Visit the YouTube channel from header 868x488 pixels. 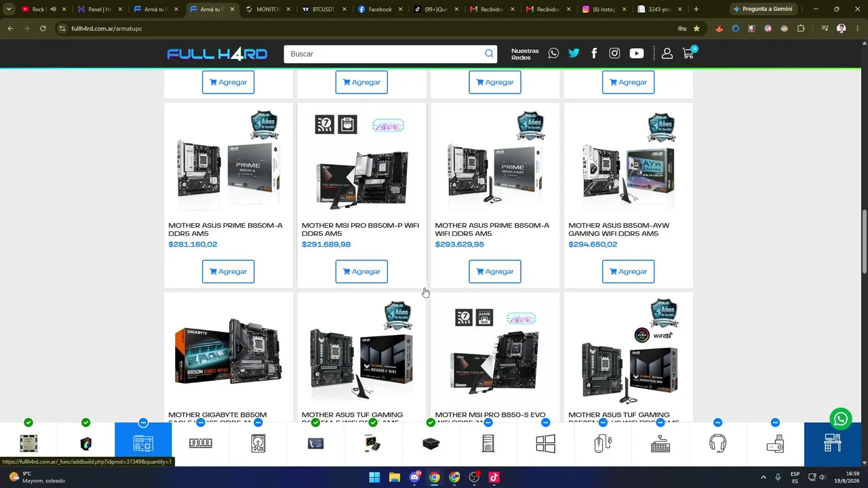coord(636,54)
